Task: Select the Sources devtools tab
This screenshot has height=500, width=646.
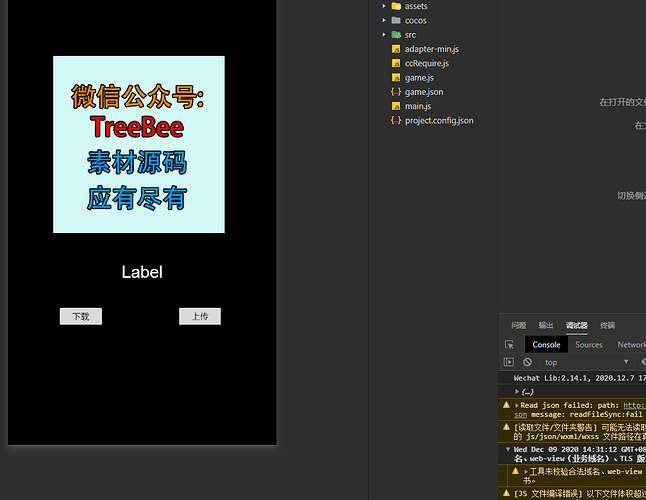Action: point(589,345)
